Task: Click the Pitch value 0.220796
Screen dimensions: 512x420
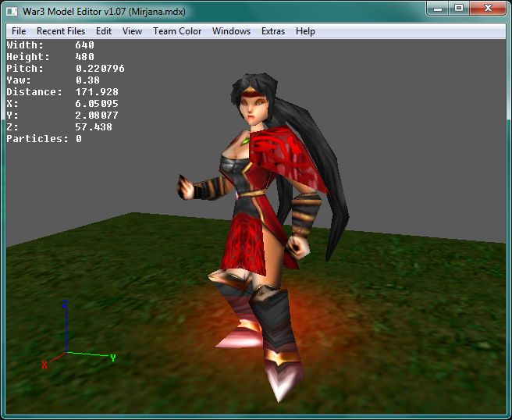Action: [100, 69]
